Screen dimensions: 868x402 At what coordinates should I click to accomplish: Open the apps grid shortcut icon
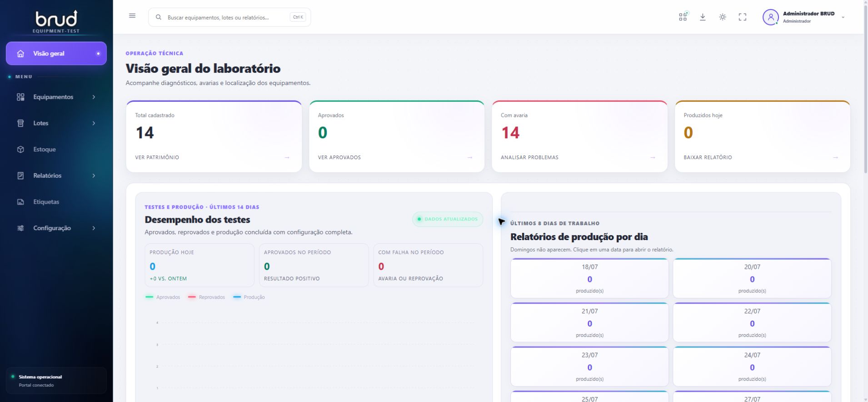coord(683,17)
